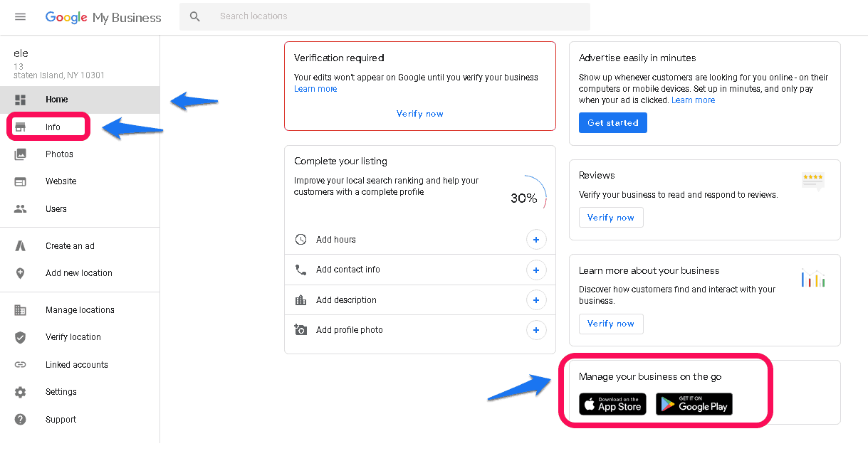The height and width of the screenshot is (451, 868).
Task: Click the Add hours row text
Action: tap(336, 240)
